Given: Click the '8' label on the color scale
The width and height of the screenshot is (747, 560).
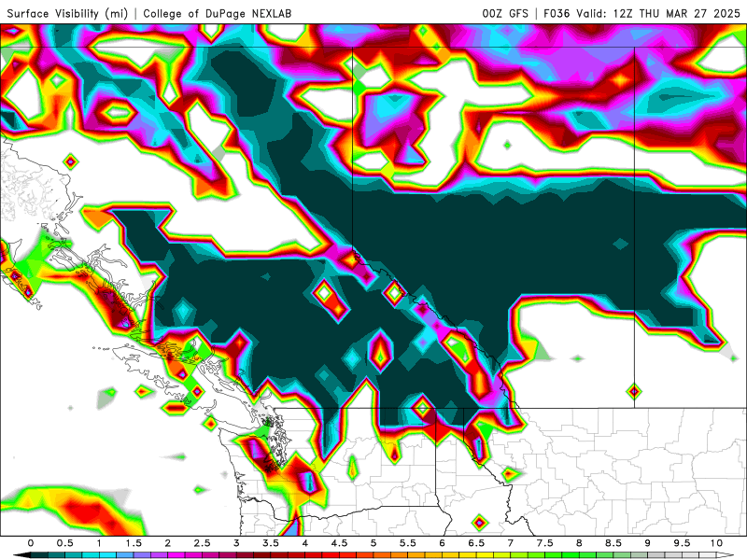Looking at the screenshot, I should point(579,543).
